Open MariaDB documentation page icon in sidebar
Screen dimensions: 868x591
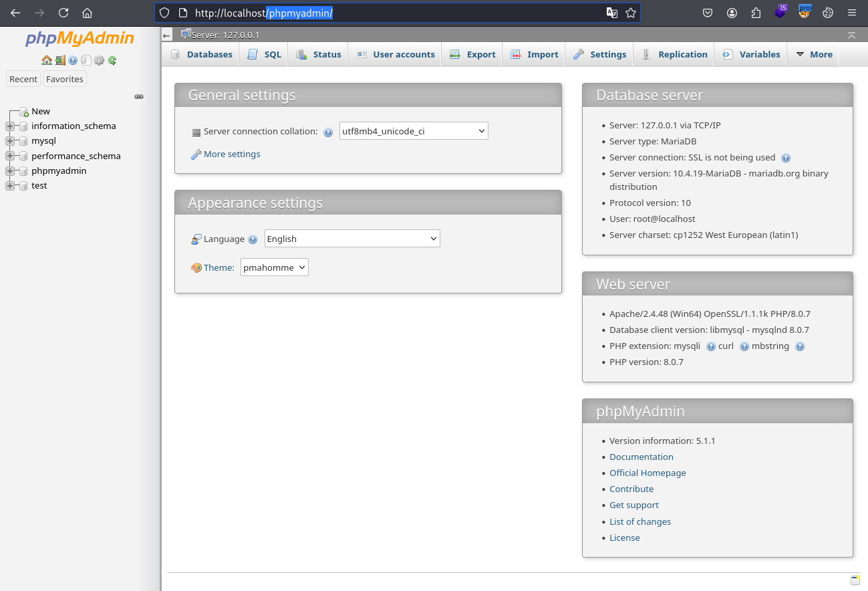tap(86, 60)
